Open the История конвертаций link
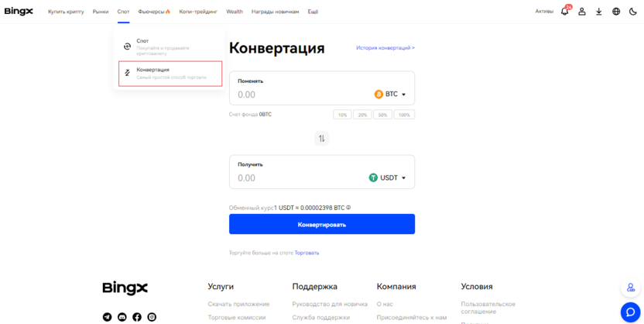 click(385, 48)
